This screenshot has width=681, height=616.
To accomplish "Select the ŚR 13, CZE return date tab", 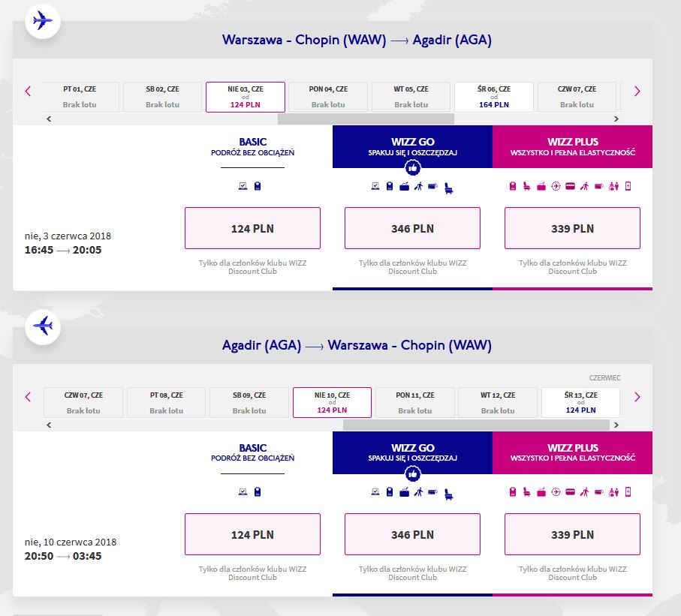I will point(580,402).
